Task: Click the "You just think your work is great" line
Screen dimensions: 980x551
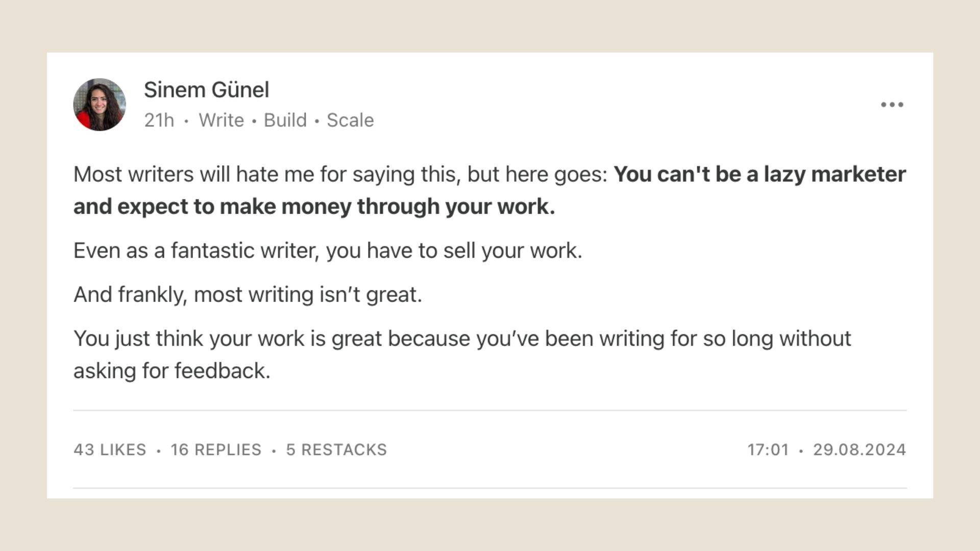Action: tap(462, 339)
